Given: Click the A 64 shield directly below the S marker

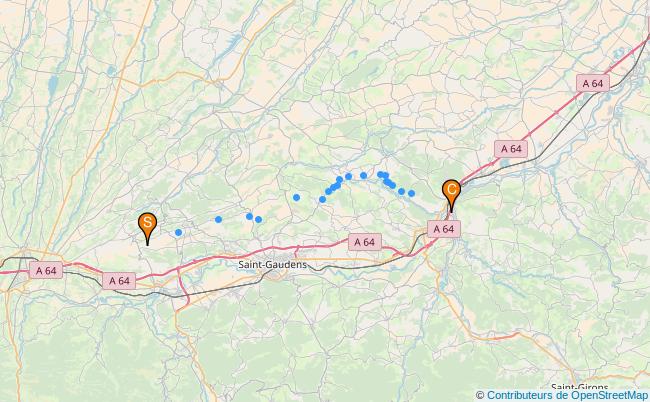Looking at the screenshot, I should [119, 281].
